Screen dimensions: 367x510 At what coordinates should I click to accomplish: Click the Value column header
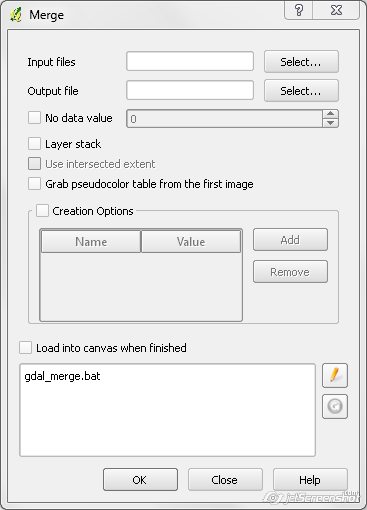tap(191, 241)
